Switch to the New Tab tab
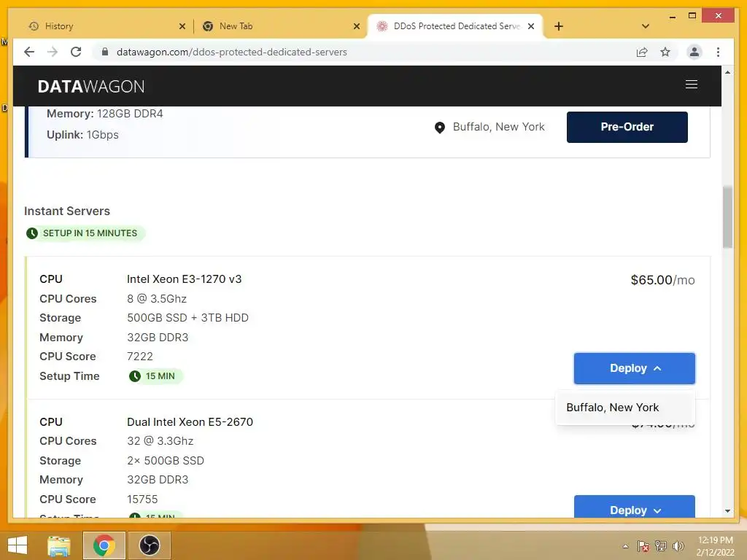 (x=280, y=26)
